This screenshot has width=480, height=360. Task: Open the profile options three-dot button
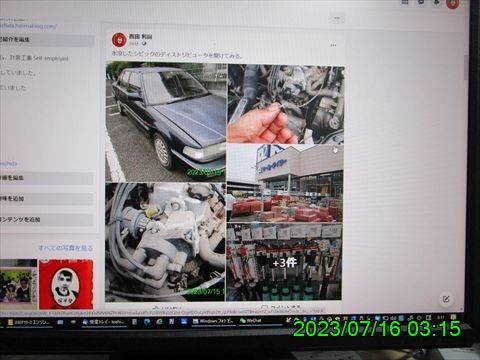[x=337, y=18]
